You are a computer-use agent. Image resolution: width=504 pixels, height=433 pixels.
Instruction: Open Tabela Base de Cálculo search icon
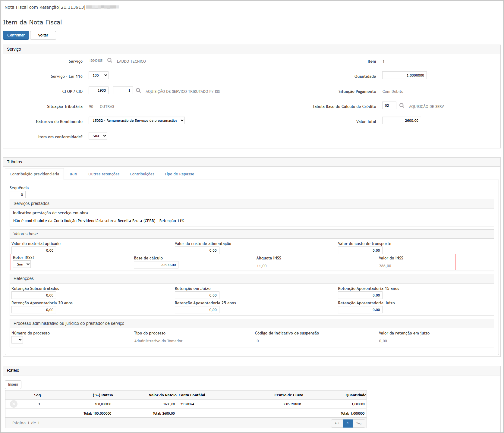point(402,106)
